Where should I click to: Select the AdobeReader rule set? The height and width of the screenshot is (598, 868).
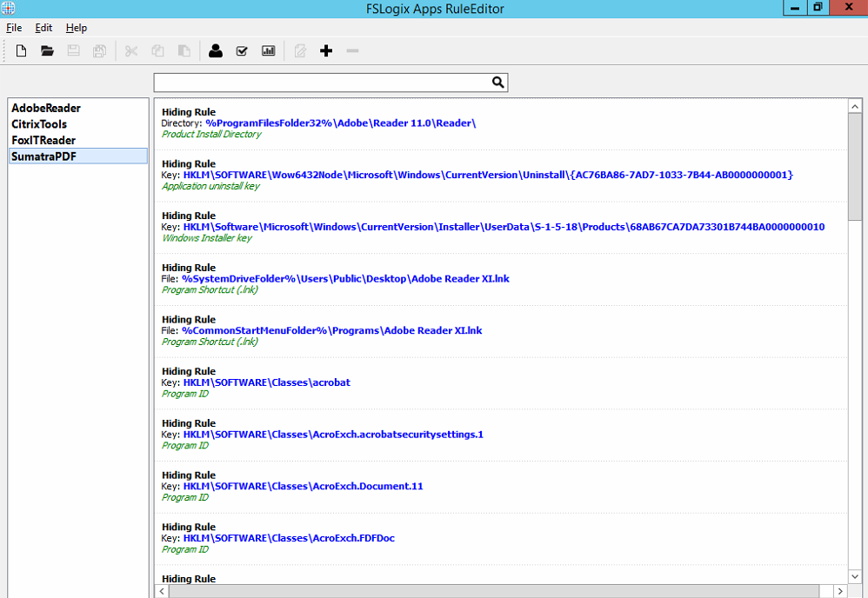[78, 108]
